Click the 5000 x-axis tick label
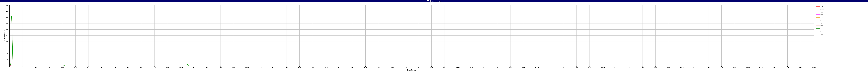The image size is (868, 73). click(x=669, y=68)
